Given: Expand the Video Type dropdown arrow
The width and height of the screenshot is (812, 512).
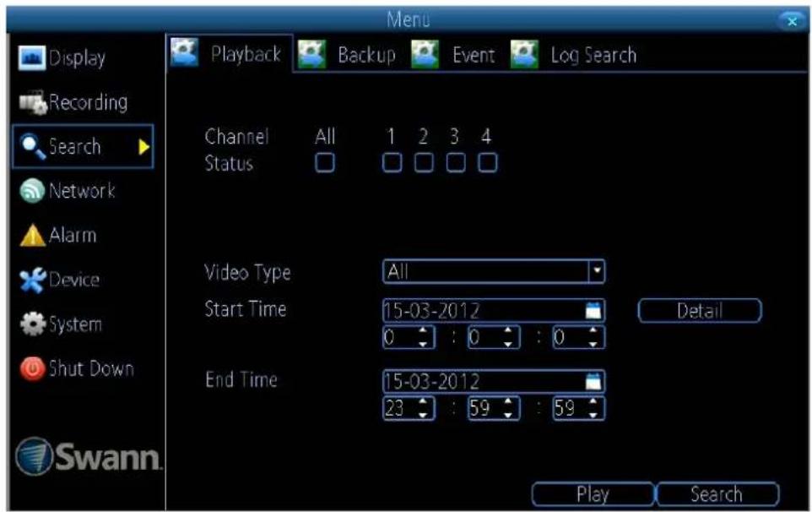Looking at the screenshot, I should click(597, 271).
